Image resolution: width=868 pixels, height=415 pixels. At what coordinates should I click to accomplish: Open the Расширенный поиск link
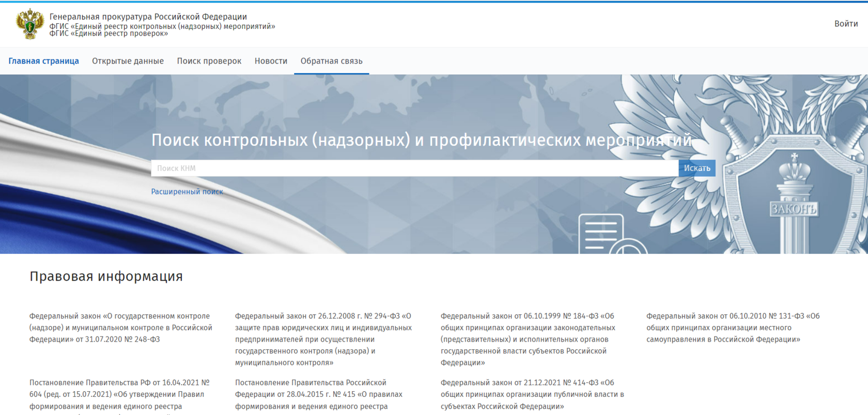[x=187, y=191]
